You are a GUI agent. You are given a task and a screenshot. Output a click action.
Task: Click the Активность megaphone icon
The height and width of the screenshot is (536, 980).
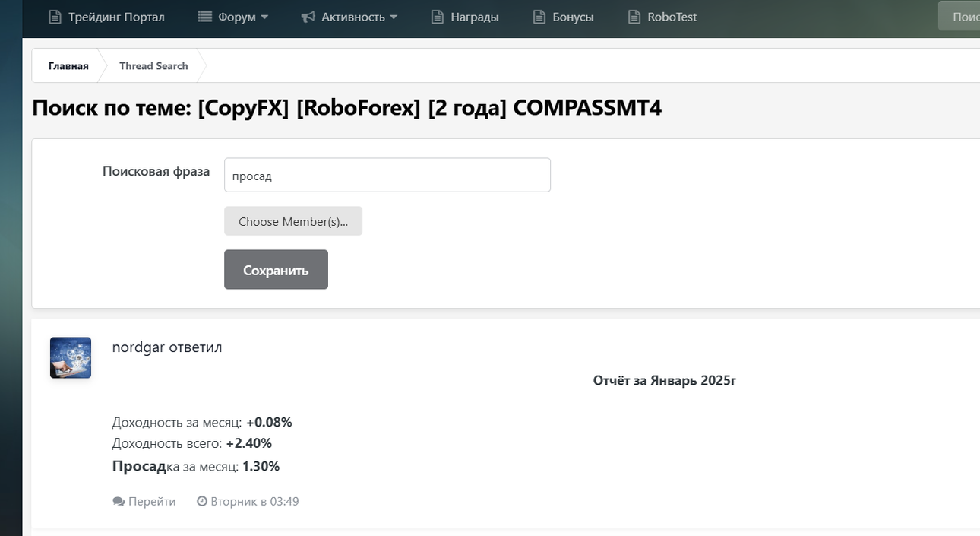308,17
